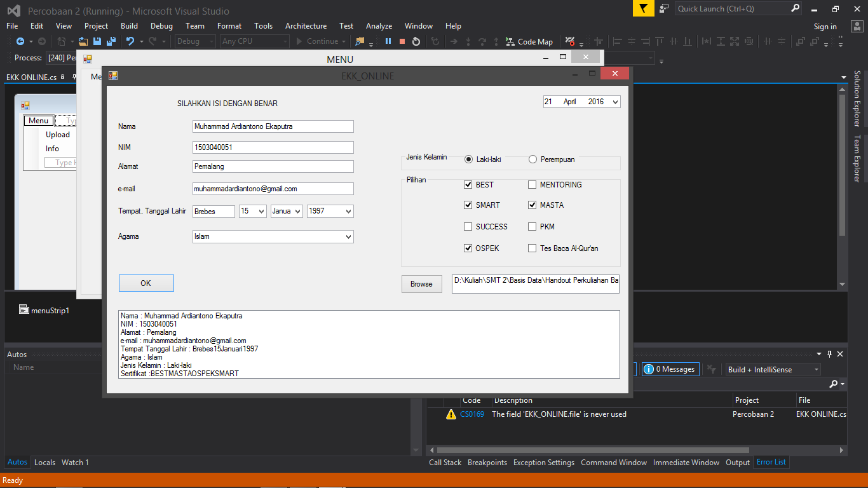
Task: Uncheck the SMART checkbox
Action: coord(468,205)
